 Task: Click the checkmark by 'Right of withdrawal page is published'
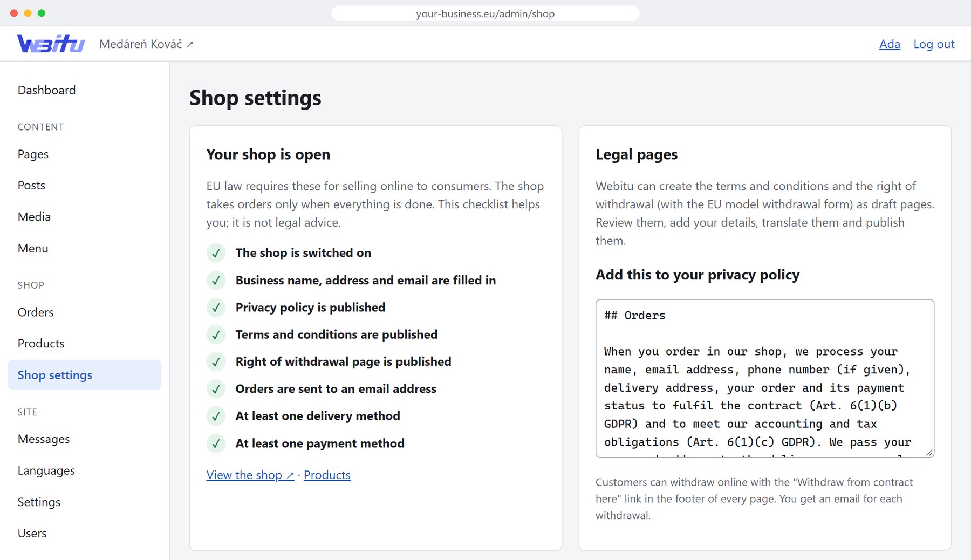(x=216, y=362)
